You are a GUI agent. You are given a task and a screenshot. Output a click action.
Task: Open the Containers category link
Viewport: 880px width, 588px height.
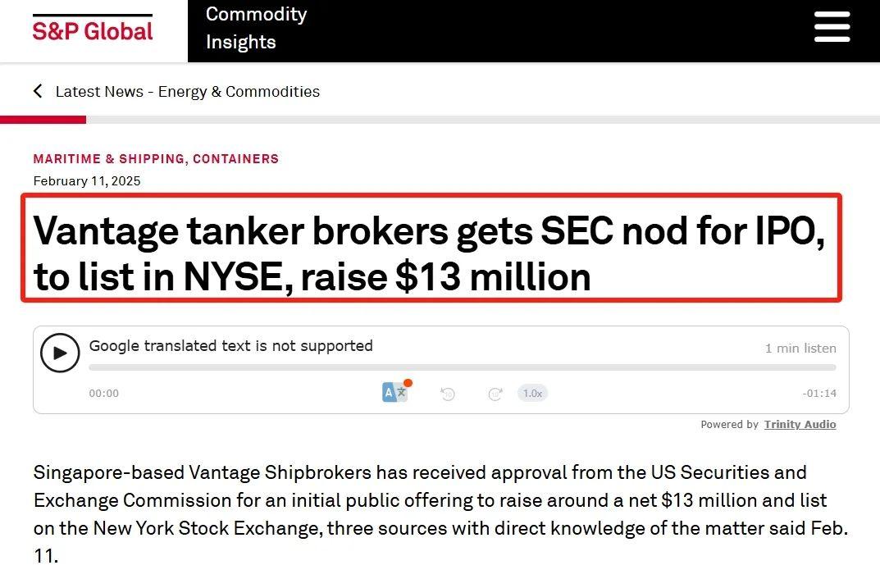coord(235,159)
